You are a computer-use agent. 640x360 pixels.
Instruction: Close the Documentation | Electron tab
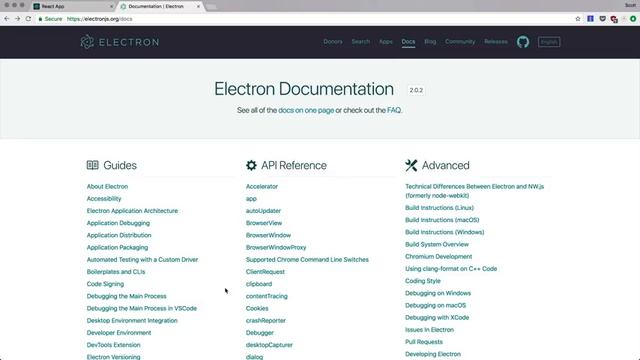198,7
